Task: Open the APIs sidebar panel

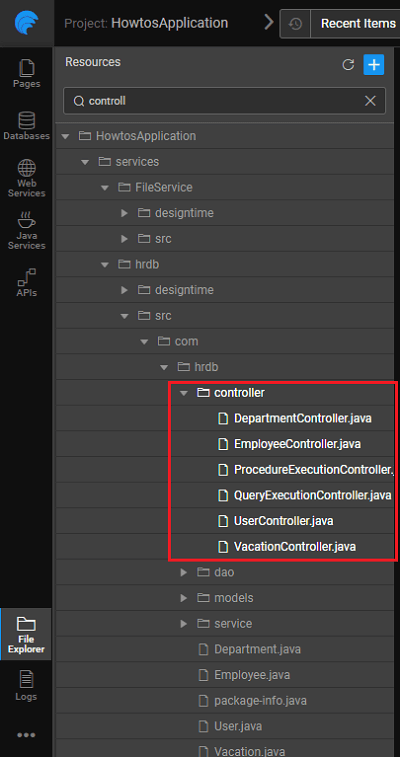Action: coord(27,283)
